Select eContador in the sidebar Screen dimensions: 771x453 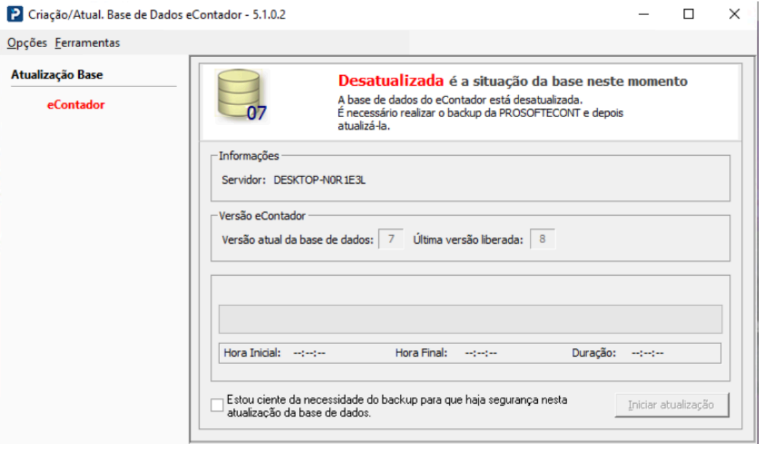click(76, 105)
